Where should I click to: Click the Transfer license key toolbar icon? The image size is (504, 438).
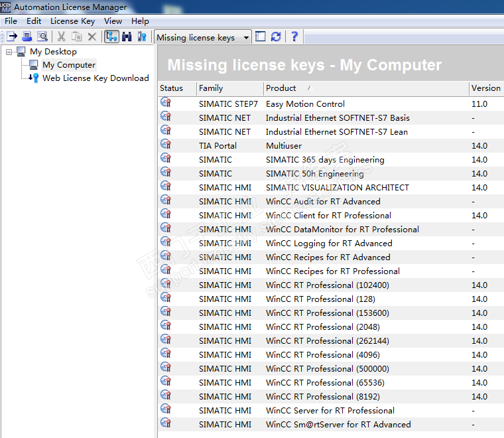click(x=11, y=36)
